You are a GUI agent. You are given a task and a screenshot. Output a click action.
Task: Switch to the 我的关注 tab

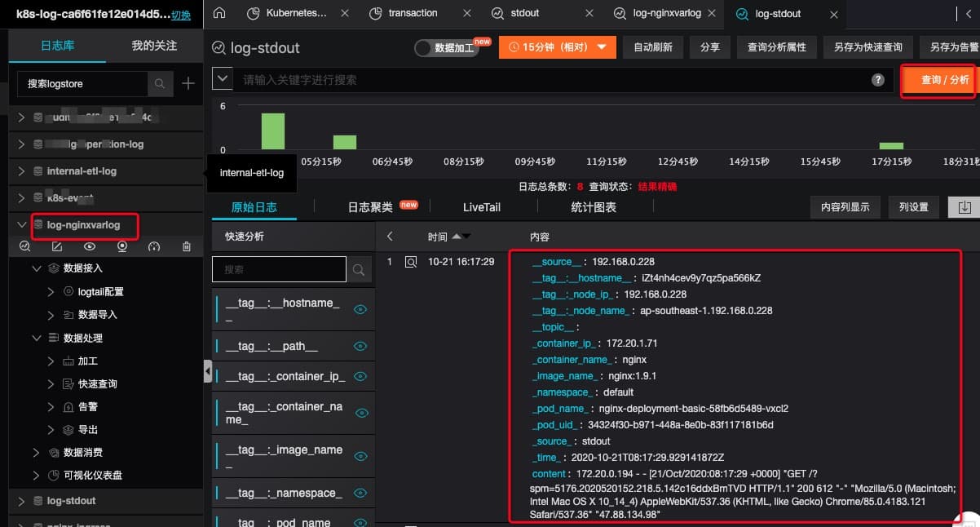(x=154, y=46)
